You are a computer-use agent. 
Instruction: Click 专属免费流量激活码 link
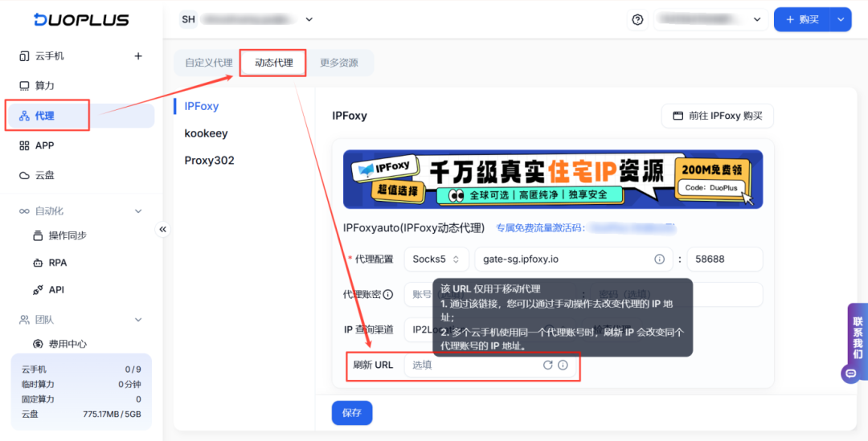(540, 228)
